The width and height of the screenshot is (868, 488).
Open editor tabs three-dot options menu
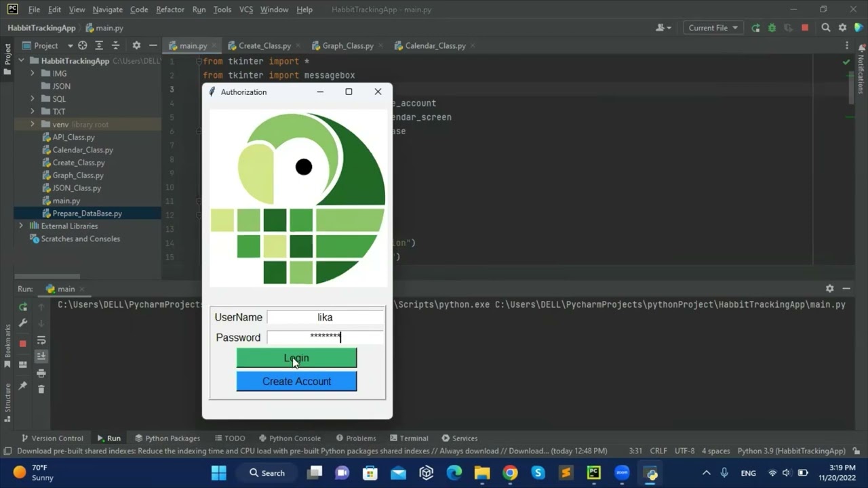click(x=846, y=45)
